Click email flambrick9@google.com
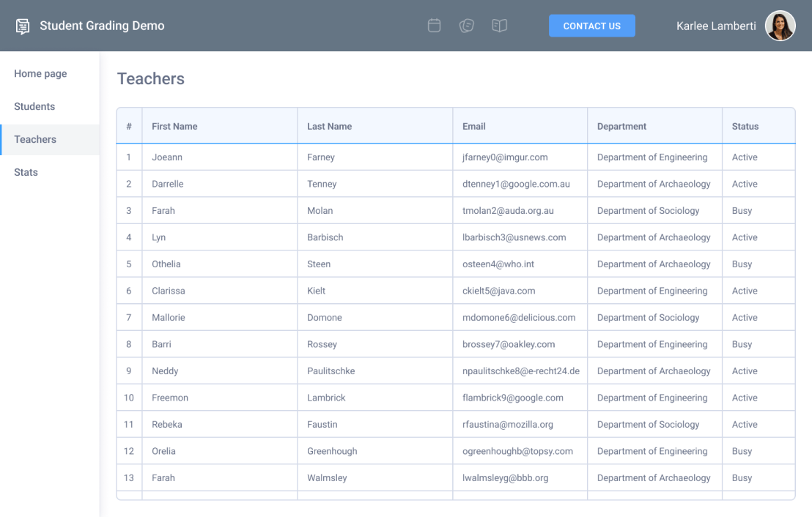812x517 pixels. click(512, 398)
